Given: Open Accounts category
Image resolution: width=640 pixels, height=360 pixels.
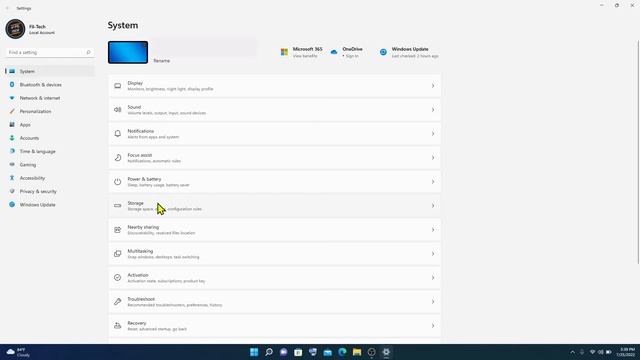Looking at the screenshot, I should coord(50,138).
